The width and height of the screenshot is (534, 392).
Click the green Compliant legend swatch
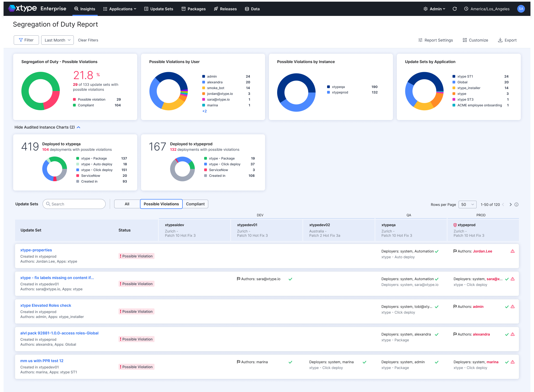74,105
